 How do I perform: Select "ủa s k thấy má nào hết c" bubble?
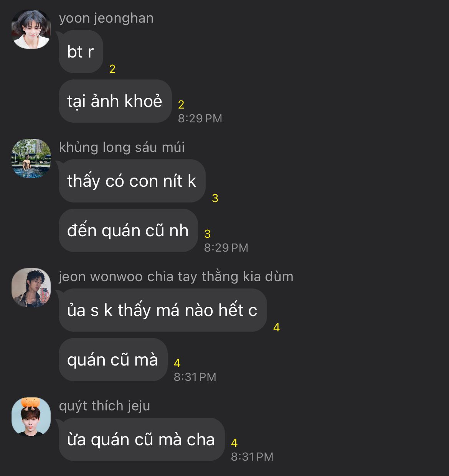coord(162,310)
